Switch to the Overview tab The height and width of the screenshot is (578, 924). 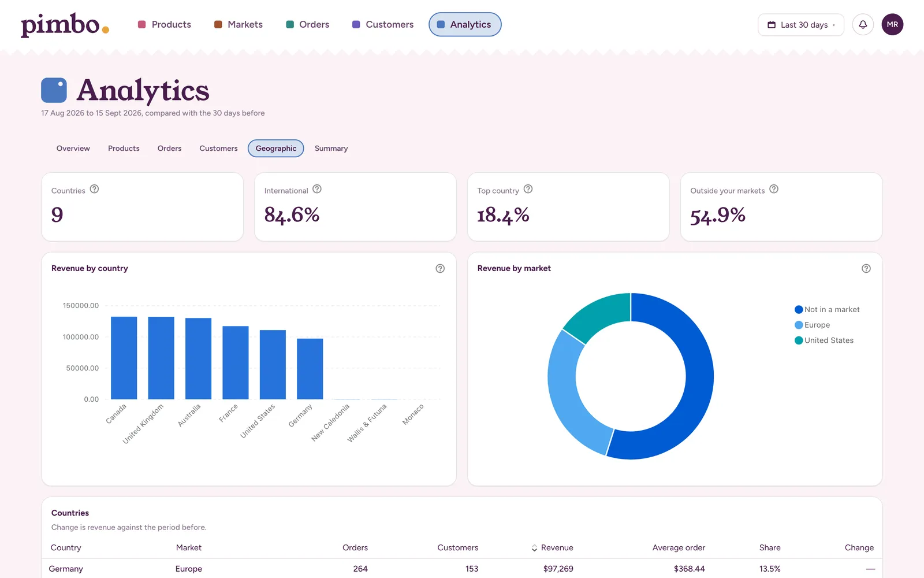point(73,149)
